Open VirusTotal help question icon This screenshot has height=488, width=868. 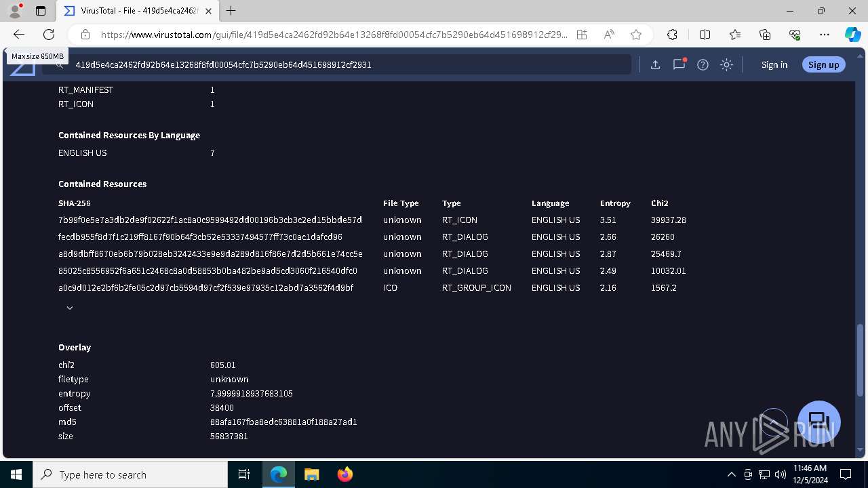click(x=703, y=64)
